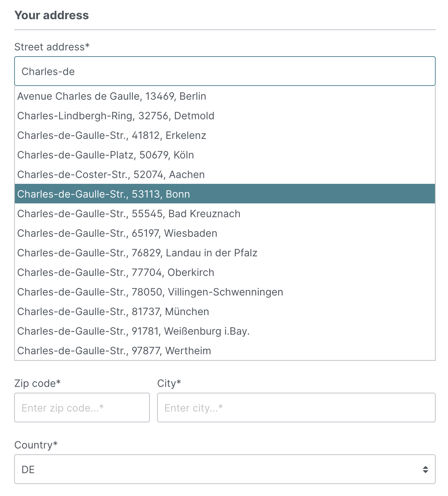Image resolution: width=448 pixels, height=496 pixels.
Task: Select the Wiesbaden 65197 address
Action: [117, 233]
